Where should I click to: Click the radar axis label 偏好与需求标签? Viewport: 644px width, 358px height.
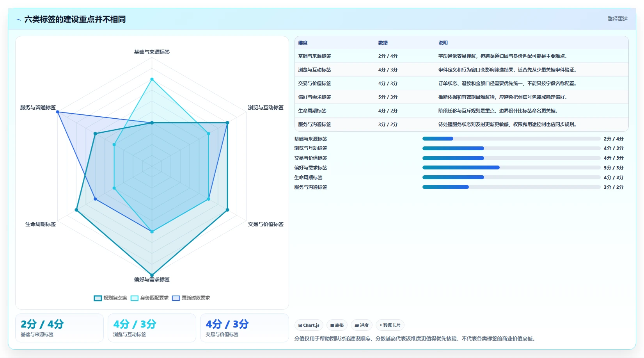[152, 280]
